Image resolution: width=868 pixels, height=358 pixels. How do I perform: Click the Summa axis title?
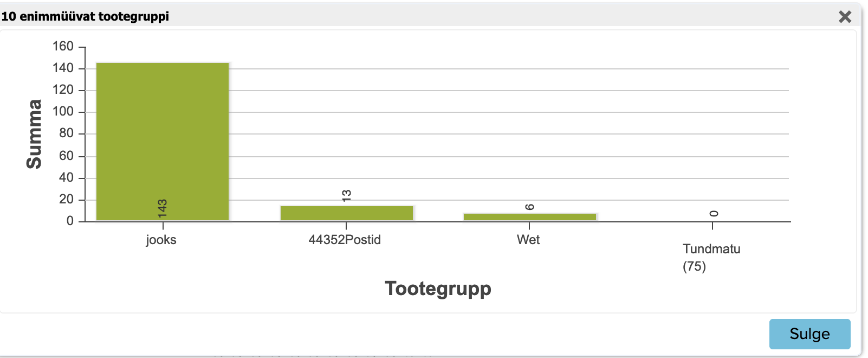(x=34, y=134)
